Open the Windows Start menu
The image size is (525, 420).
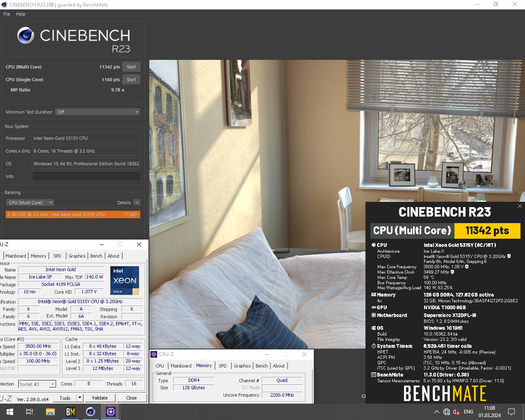pyautogui.click(x=10, y=412)
